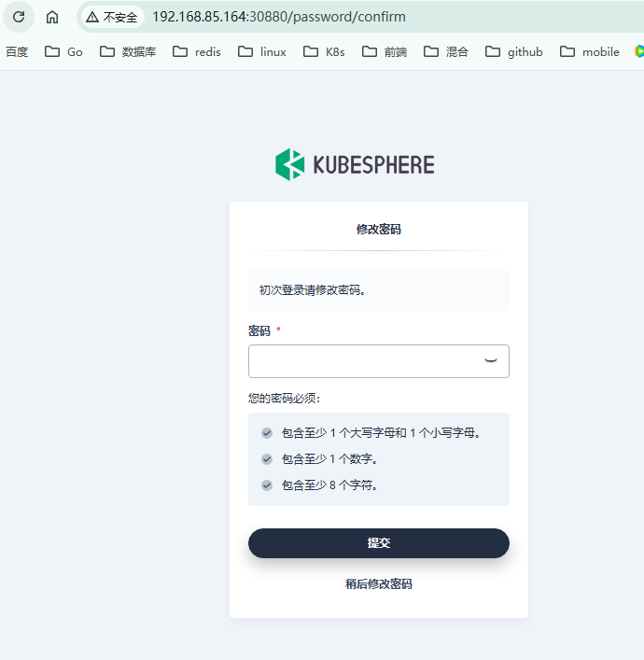The image size is (644, 660).
Task: Click the address bar URL 192.168.85.164:30880/password/confirm
Action: [279, 17]
